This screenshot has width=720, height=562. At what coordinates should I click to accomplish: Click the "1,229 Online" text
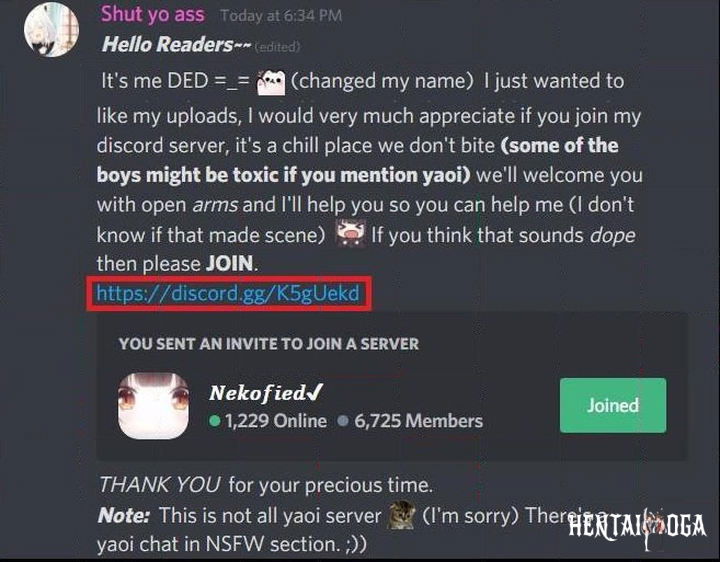click(276, 421)
